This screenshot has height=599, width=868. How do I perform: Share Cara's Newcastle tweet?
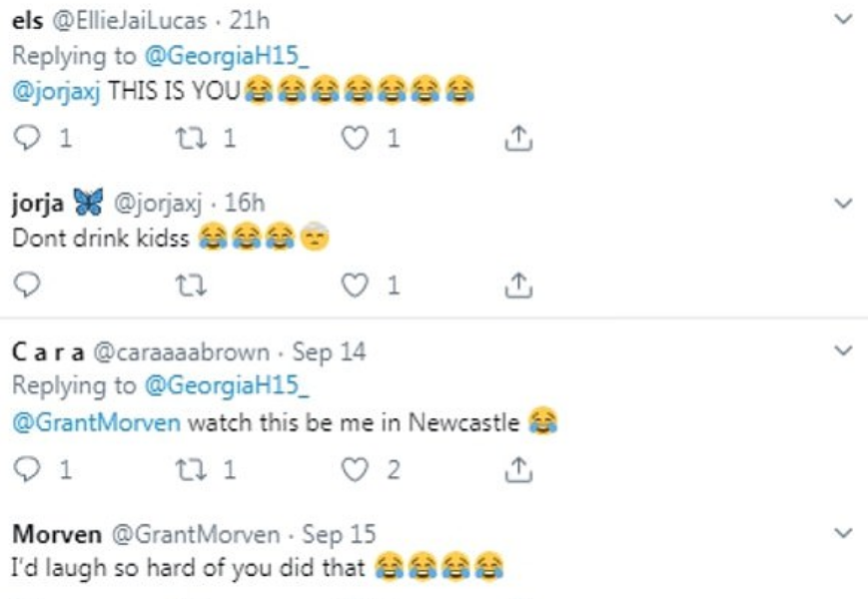(516, 469)
